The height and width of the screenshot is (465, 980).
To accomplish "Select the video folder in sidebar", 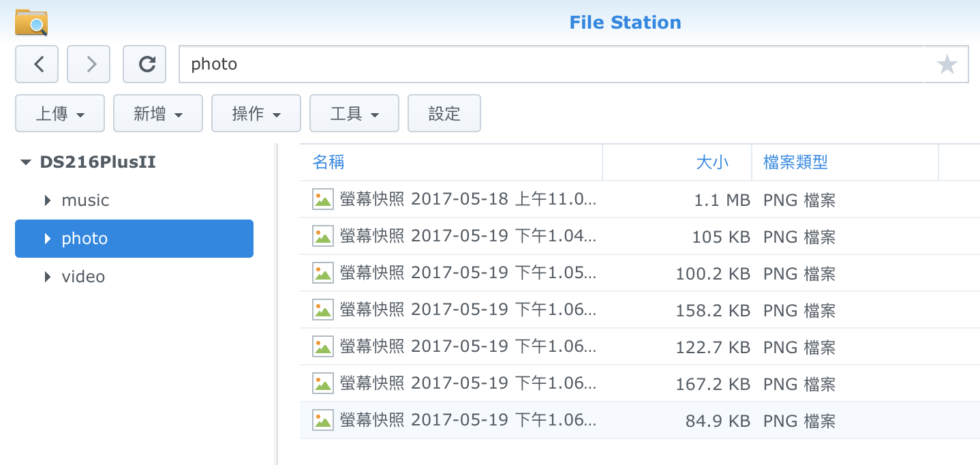I will pyautogui.click(x=83, y=277).
